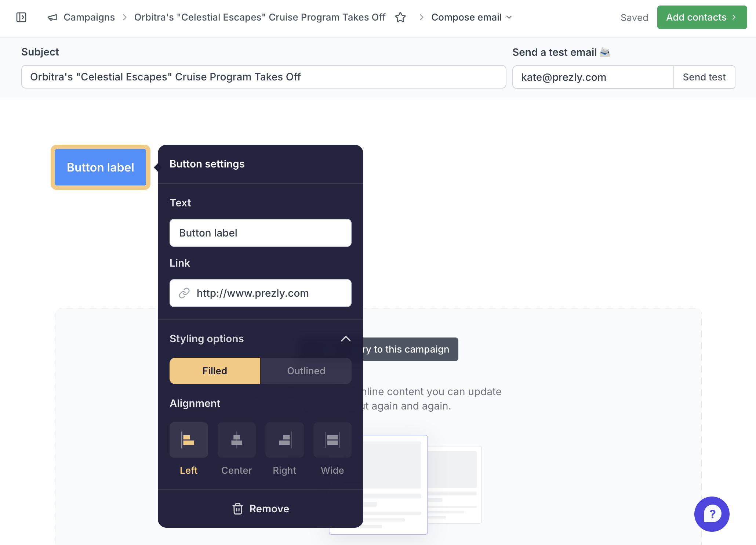This screenshot has height=545, width=756.
Task: Choose the Outlined button style
Action: pos(306,371)
